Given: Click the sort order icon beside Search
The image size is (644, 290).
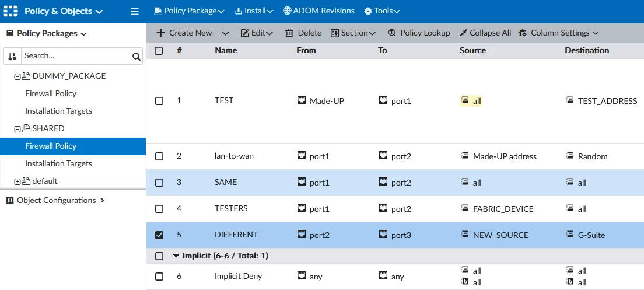Looking at the screenshot, I should point(12,56).
